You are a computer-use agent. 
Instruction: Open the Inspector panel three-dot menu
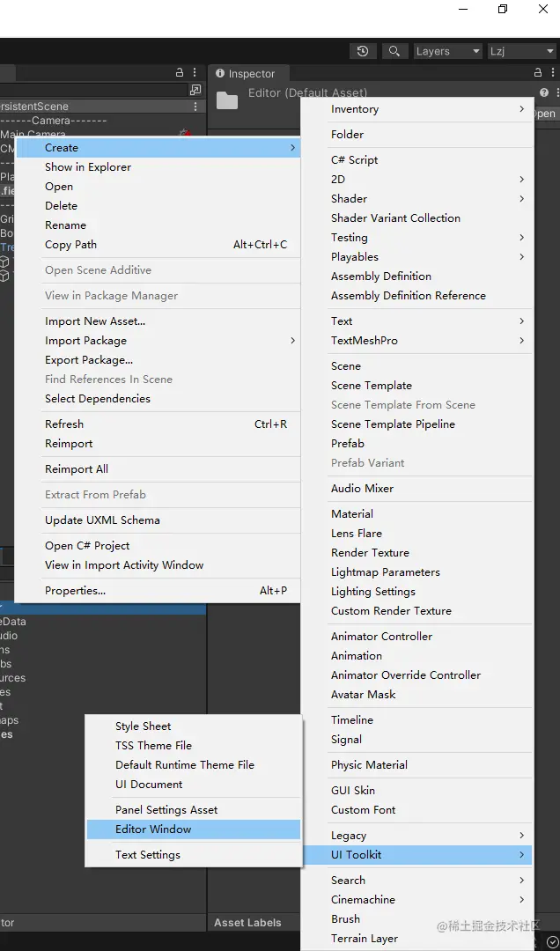click(x=552, y=72)
